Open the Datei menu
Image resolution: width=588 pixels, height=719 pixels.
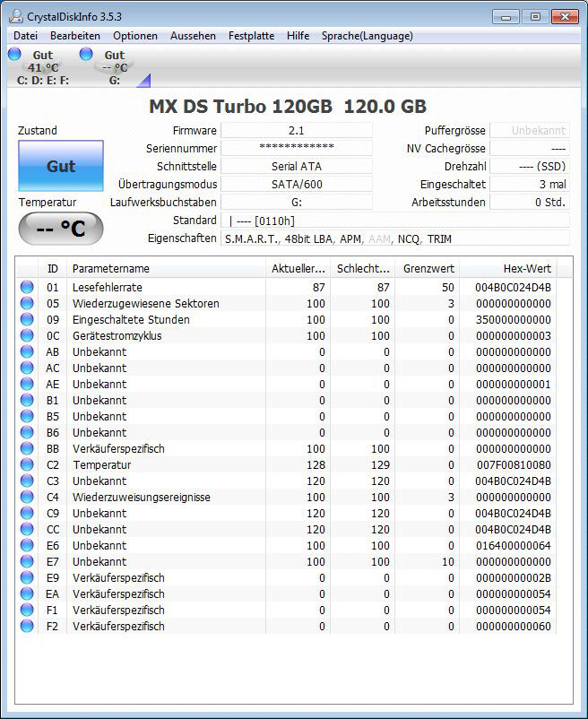point(26,36)
